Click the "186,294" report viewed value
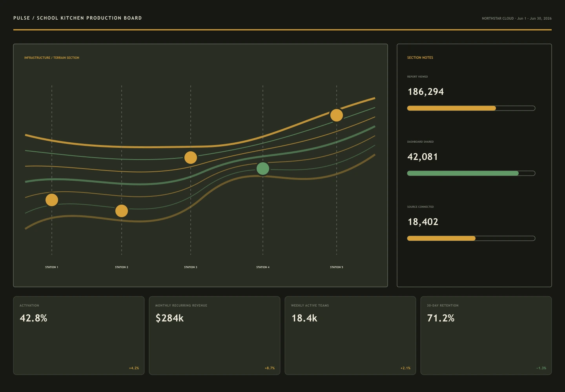Screen dimensions: 565x392 point(426,92)
